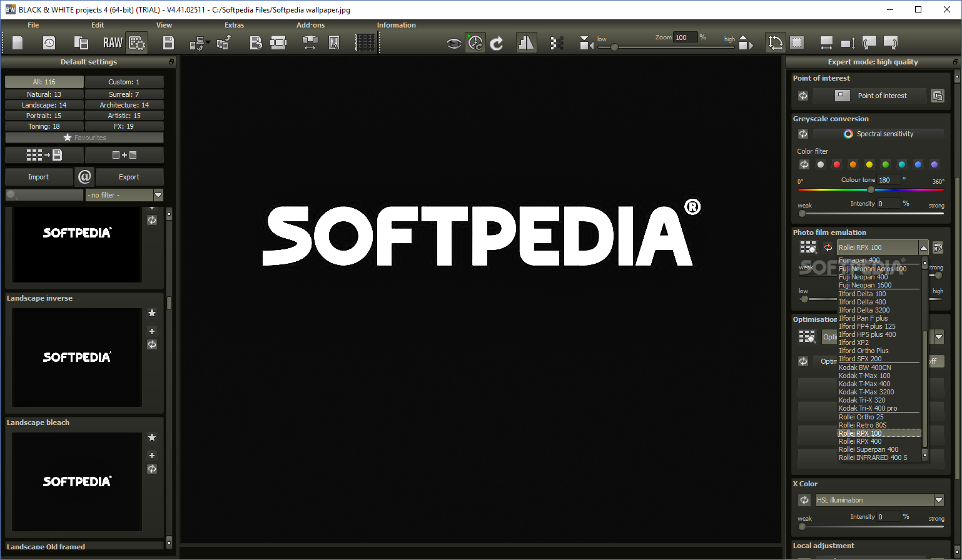Click the preset search input field
The height and width of the screenshot is (560, 962).
click(x=44, y=195)
